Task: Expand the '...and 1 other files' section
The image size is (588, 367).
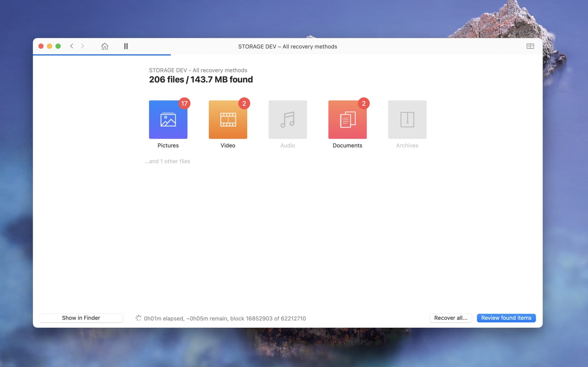Action: click(167, 161)
